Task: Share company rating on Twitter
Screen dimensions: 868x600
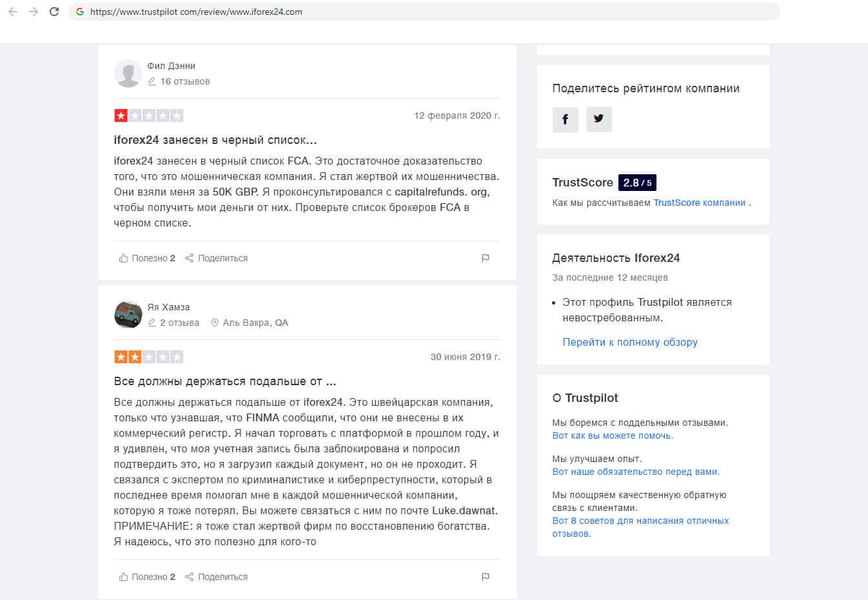Action: pyautogui.click(x=598, y=119)
